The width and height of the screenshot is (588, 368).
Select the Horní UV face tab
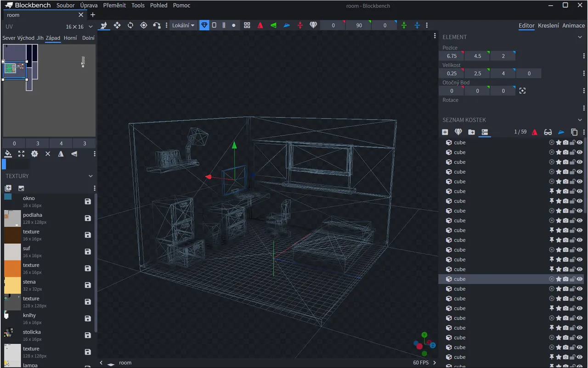click(x=70, y=38)
